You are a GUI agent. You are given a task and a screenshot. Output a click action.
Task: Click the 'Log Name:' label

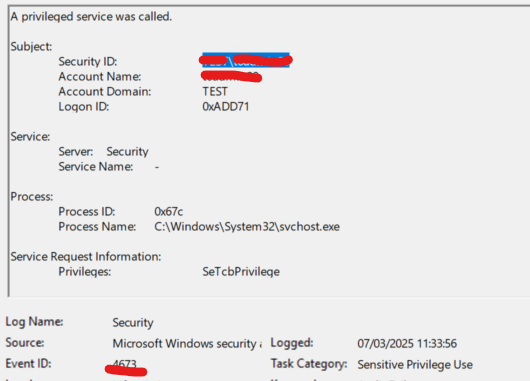[x=34, y=322]
